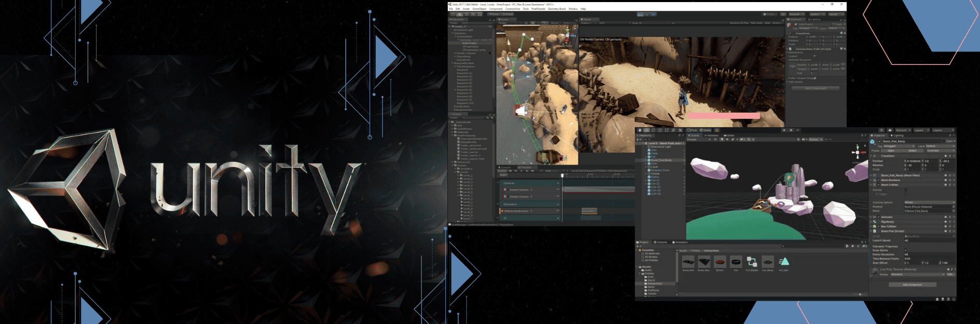This screenshot has width=980, height=324.
Task: Click the scene orientation gizmo
Action: point(856,153)
